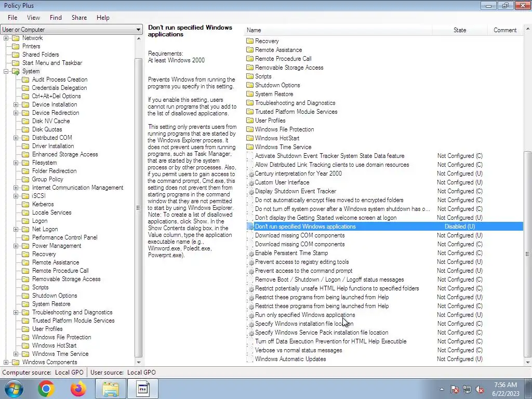The width and height of the screenshot is (532, 399).
Task: Click gear icon of Prevent access to command prompt
Action: click(x=251, y=271)
